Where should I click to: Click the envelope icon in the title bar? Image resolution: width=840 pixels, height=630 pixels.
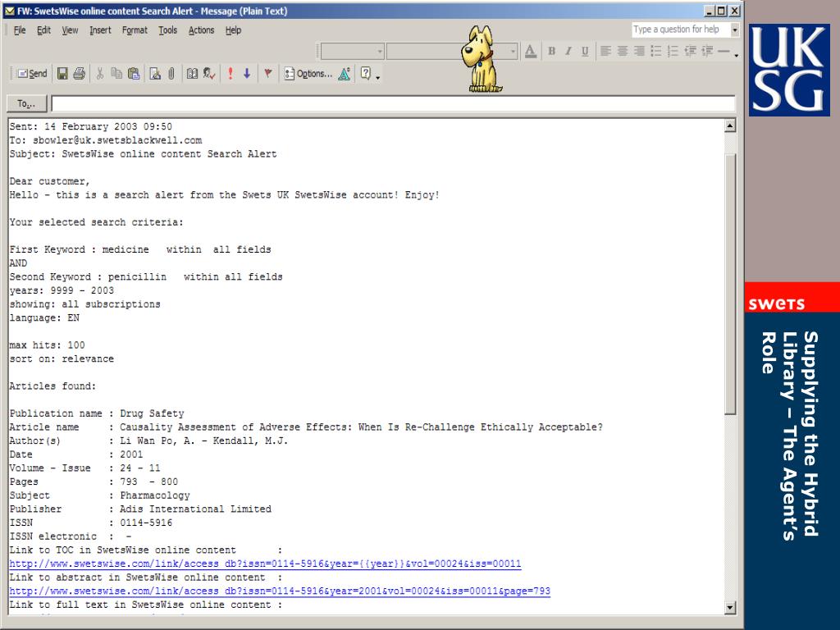[9, 11]
